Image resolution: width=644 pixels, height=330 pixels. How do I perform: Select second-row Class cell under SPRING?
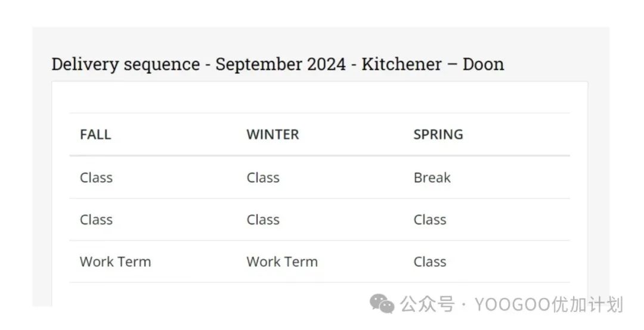[x=429, y=220]
